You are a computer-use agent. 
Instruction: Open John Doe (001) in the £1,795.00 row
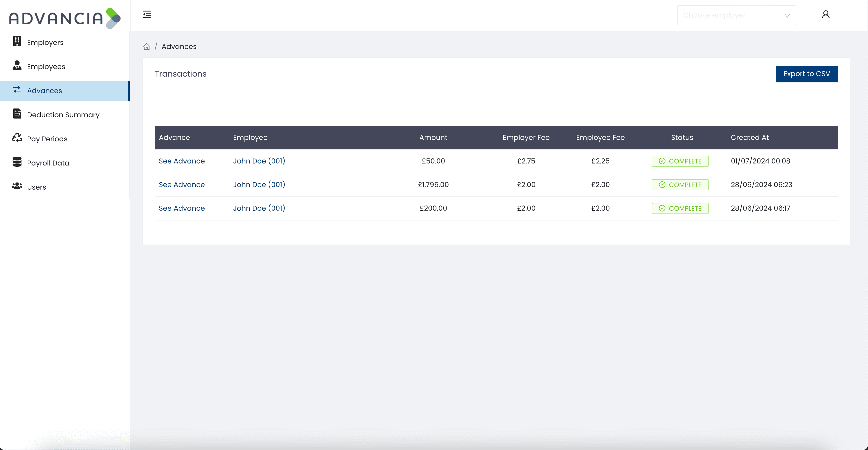click(x=259, y=185)
